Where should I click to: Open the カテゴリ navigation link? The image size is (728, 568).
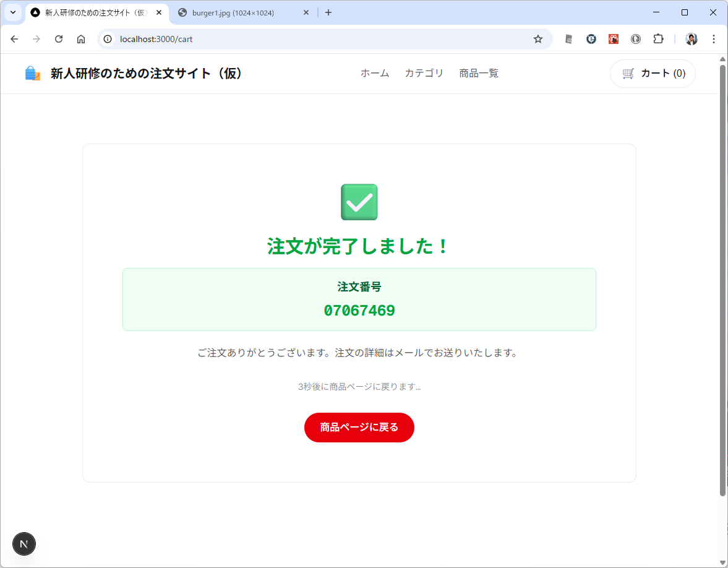pyautogui.click(x=424, y=74)
